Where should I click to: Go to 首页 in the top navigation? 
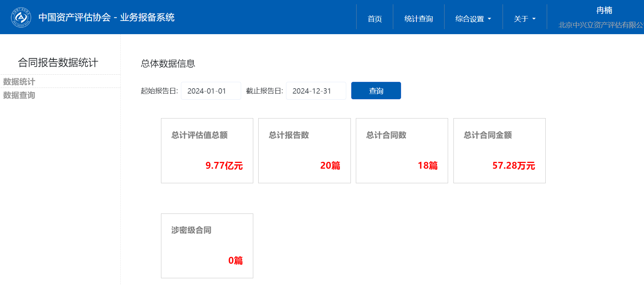375,19
